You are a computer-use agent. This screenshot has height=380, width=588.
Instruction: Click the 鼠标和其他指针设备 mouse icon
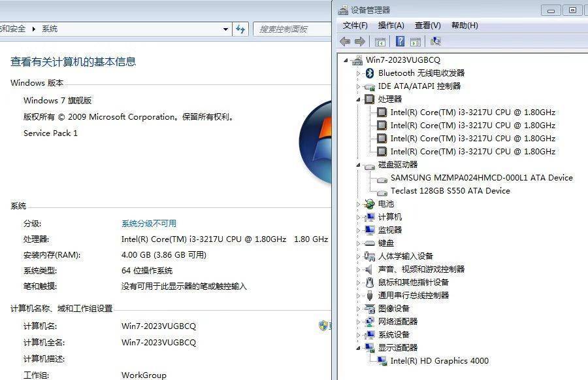pos(370,283)
